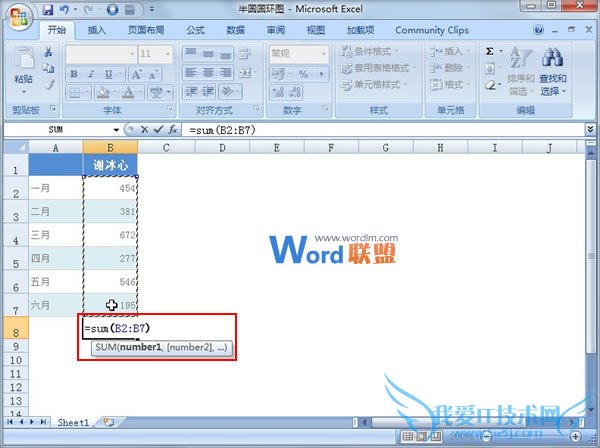
Task: Switch to Page Layout view
Action: coord(421,437)
